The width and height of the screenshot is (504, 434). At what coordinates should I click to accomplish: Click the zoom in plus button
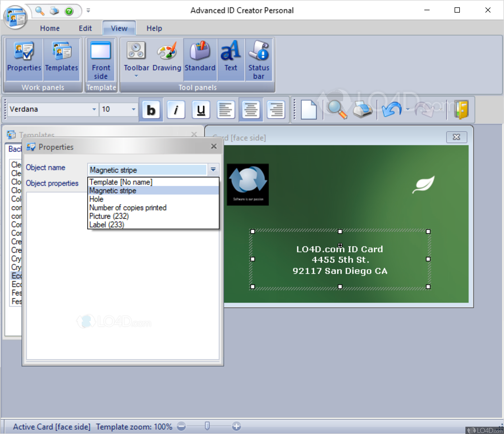[236, 426]
